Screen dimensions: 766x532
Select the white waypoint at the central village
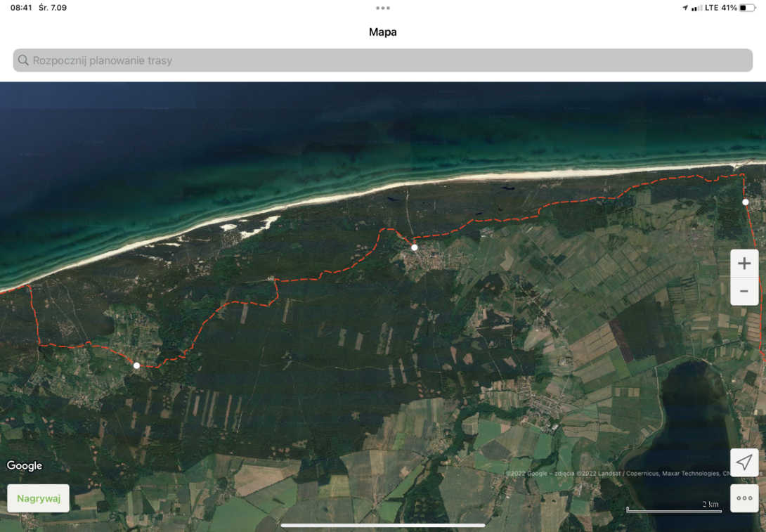(414, 247)
